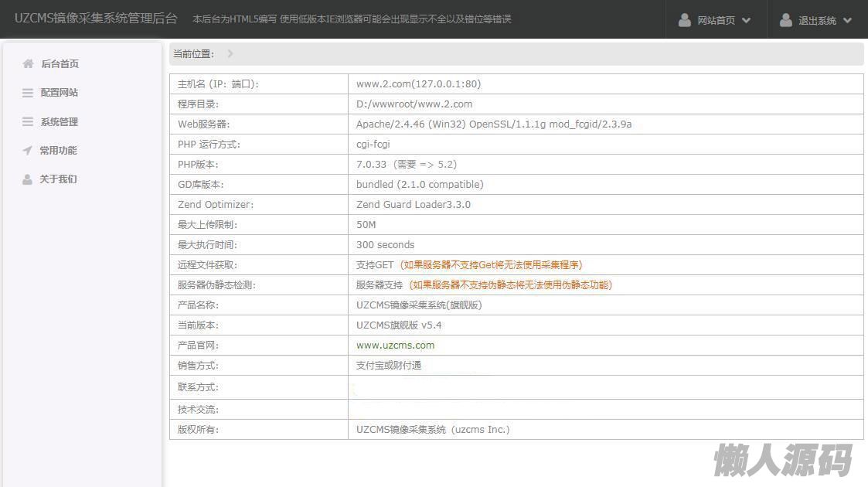Click the user icon beside 网站首页
The image size is (868, 487).
click(684, 20)
